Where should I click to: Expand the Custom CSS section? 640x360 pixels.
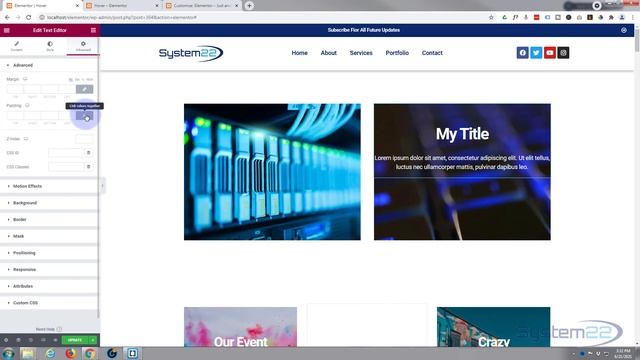(x=49, y=303)
